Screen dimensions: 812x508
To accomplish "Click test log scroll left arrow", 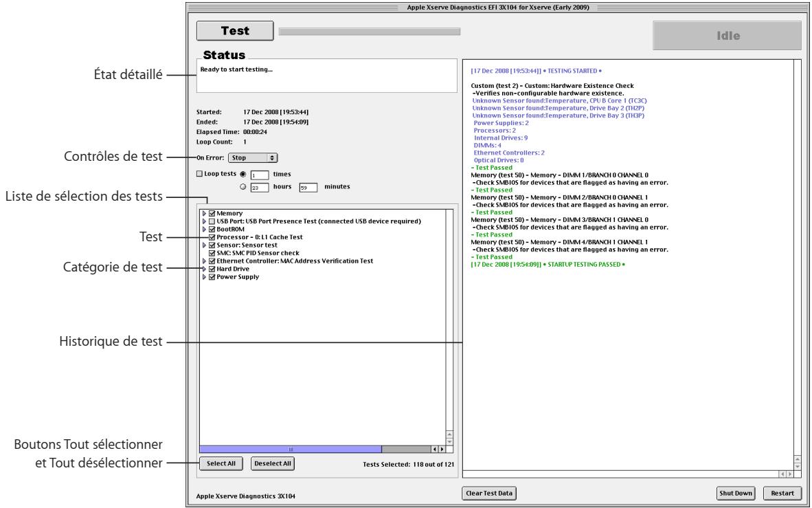I will point(782,474).
